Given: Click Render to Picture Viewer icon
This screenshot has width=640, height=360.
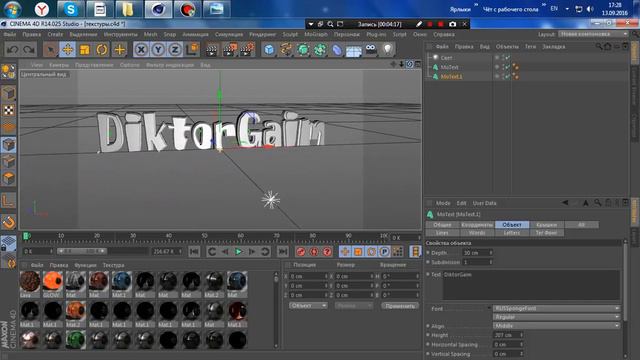Looking at the screenshot, I should pos(229,50).
